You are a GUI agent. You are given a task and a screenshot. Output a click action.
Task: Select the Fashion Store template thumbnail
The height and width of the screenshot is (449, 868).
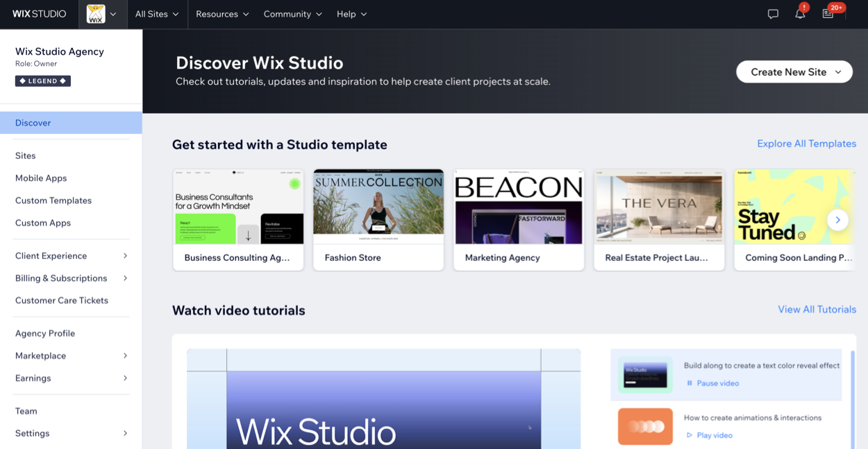coord(378,207)
